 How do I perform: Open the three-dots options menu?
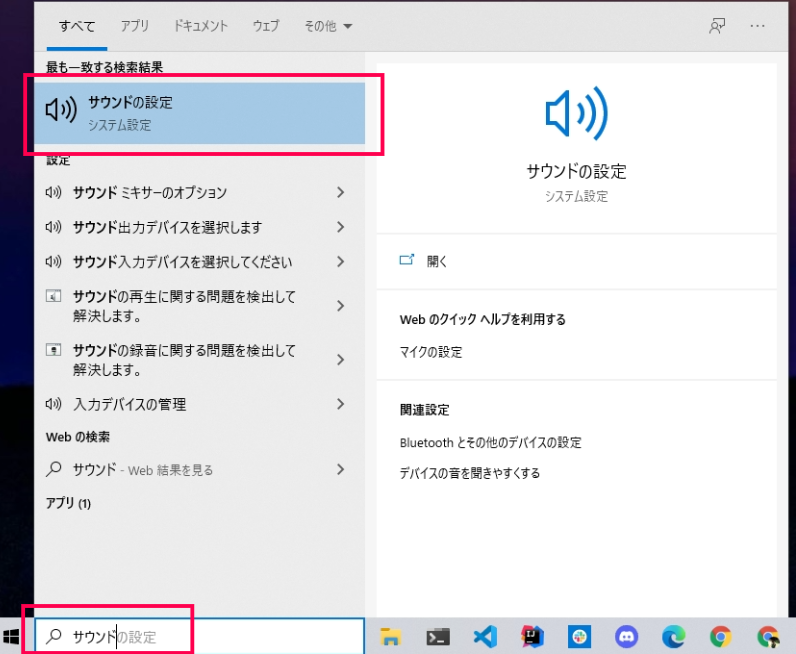point(757,25)
